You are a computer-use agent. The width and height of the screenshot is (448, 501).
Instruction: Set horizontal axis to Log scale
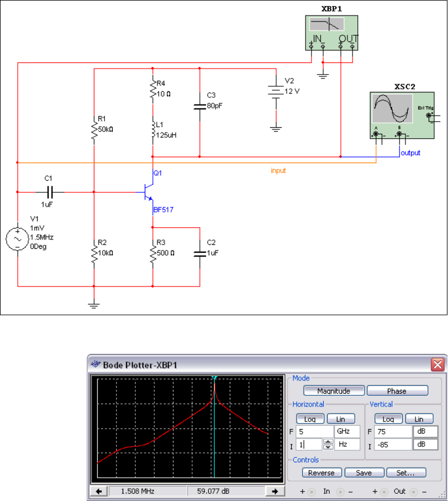click(310, 419)
